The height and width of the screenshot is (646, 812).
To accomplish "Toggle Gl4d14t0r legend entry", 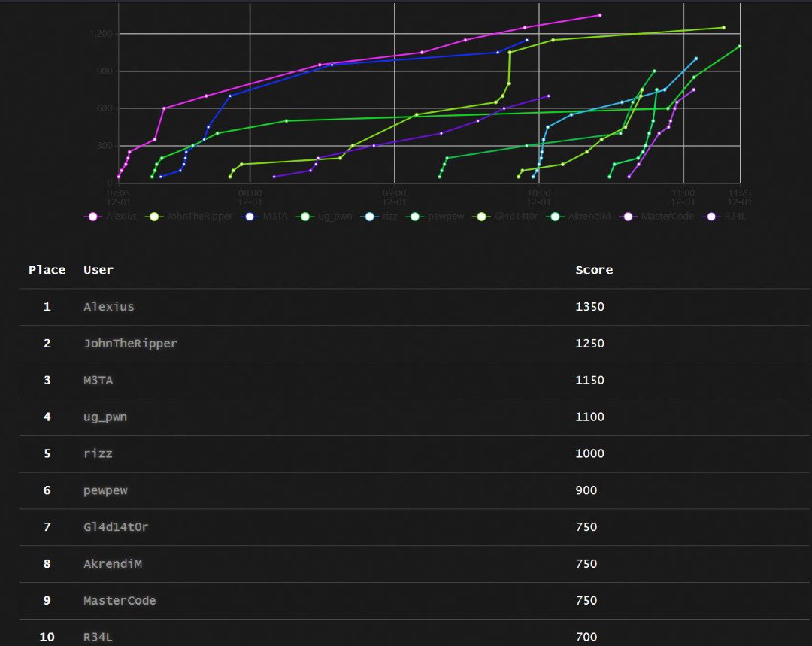I will point(505,216).
